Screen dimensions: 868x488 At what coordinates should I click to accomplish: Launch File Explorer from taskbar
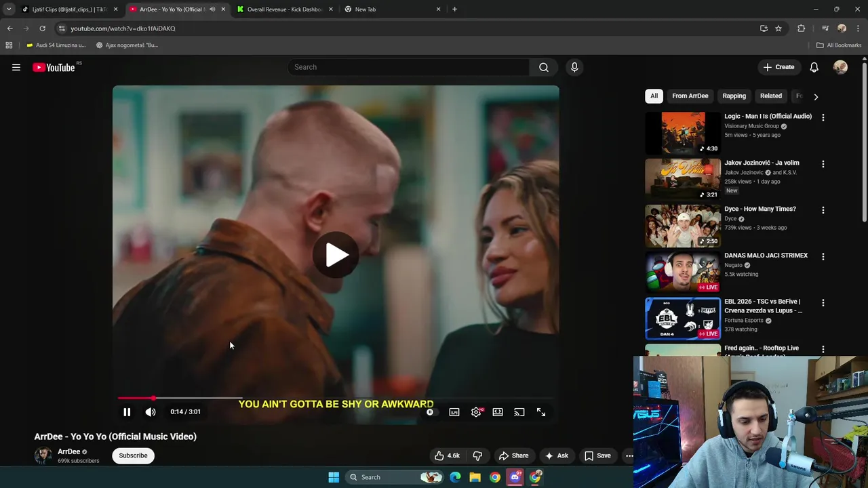tap(475, 477)
